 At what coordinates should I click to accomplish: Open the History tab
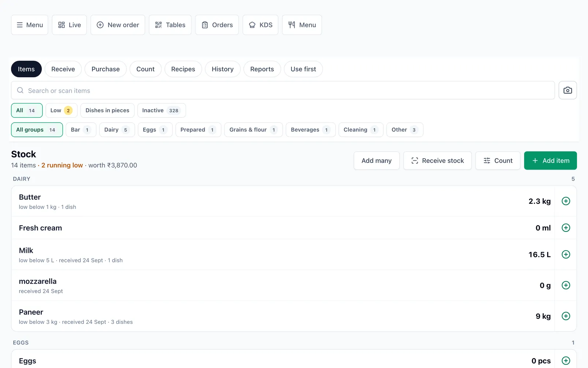[223, 69]
